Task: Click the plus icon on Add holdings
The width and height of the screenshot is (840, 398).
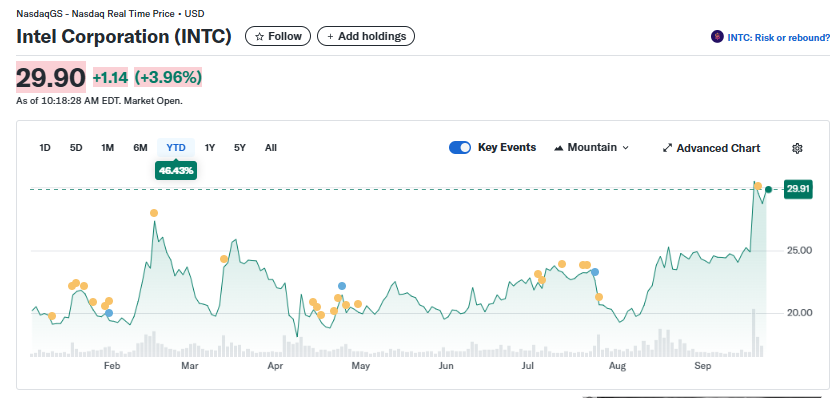Action: point(330,36)
